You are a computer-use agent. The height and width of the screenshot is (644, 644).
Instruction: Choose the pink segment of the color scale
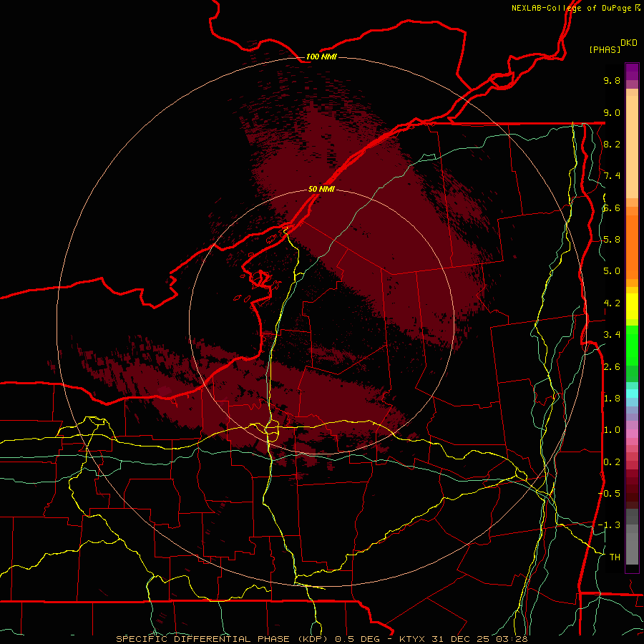pyautogui.click(x=632, y=434)
